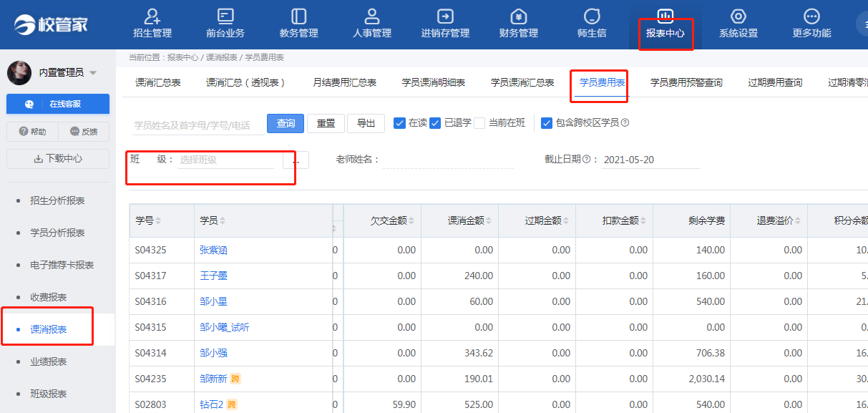The image size is (868, 413).
Task: Click help icon beside 截止日期
Action: 586,160
